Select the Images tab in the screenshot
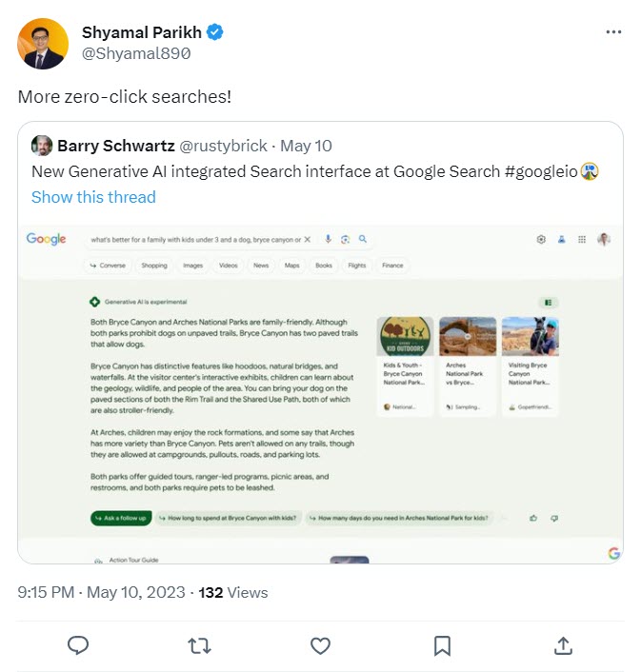Screen dimensions: 641x672 (193, 266)
